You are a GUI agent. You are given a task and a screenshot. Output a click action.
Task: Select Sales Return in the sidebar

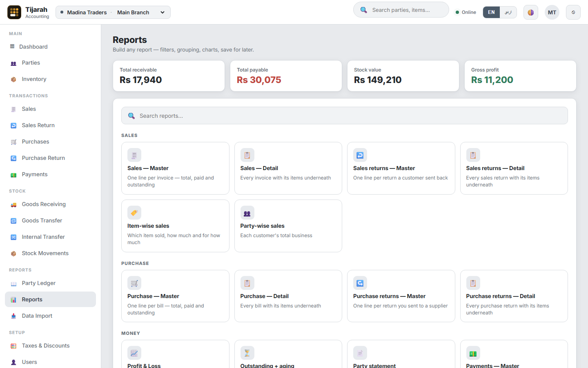pos(50,125)
